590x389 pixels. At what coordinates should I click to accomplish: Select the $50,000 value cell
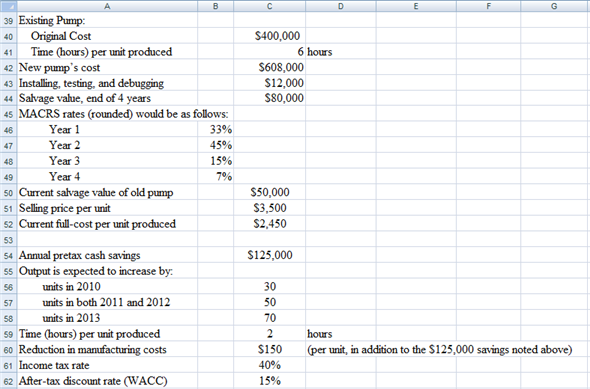[x=269, y=193]
